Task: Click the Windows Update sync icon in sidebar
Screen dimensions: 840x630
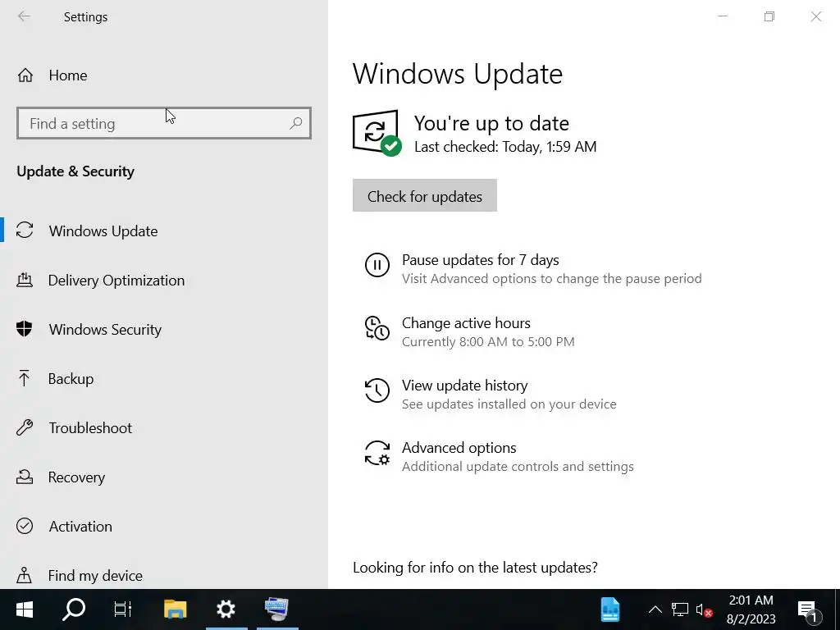Action: click(x=25, y=231)
